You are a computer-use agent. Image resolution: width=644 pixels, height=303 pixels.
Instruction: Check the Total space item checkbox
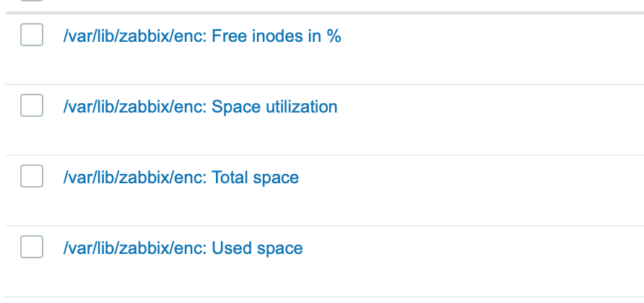point(32,177)
